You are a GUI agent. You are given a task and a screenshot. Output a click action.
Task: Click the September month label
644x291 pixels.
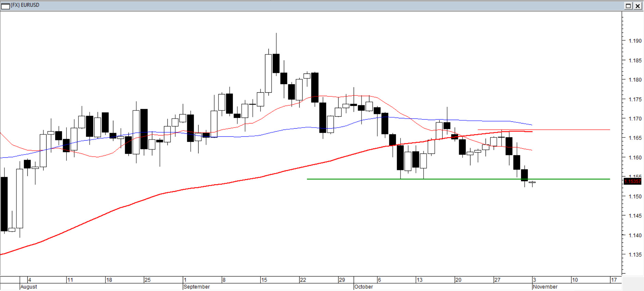click(x=197, y=287)
